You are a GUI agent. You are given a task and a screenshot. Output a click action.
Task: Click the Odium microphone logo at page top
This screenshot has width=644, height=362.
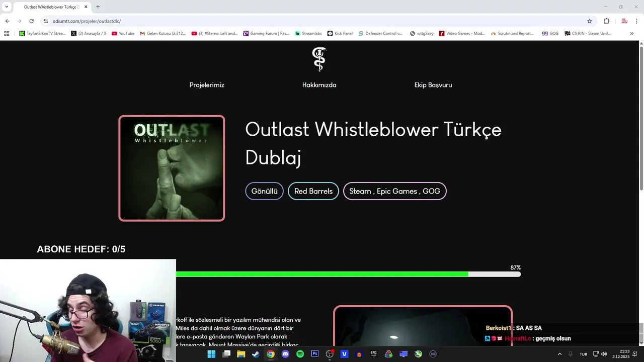click(319, 59)
